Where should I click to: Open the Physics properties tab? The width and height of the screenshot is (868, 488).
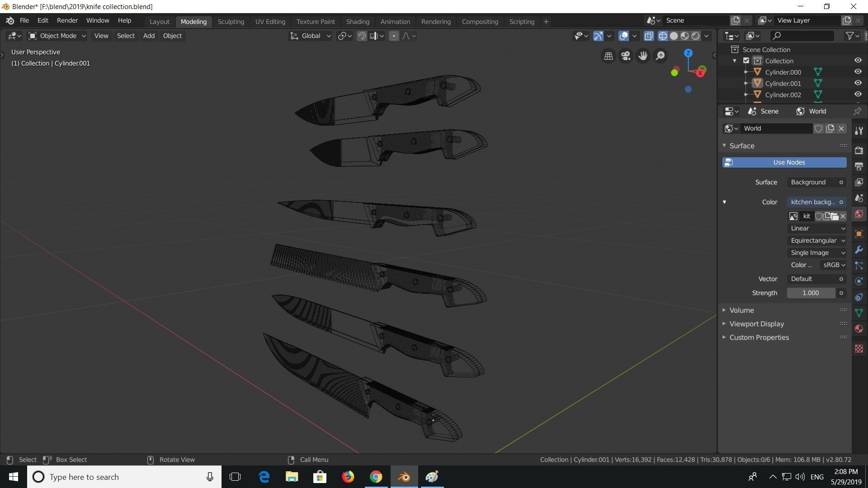859,281
